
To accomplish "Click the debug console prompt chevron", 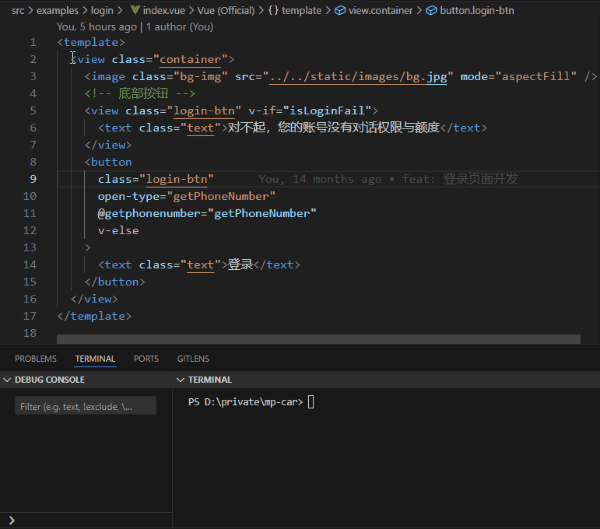I will (x=12, y=520).
